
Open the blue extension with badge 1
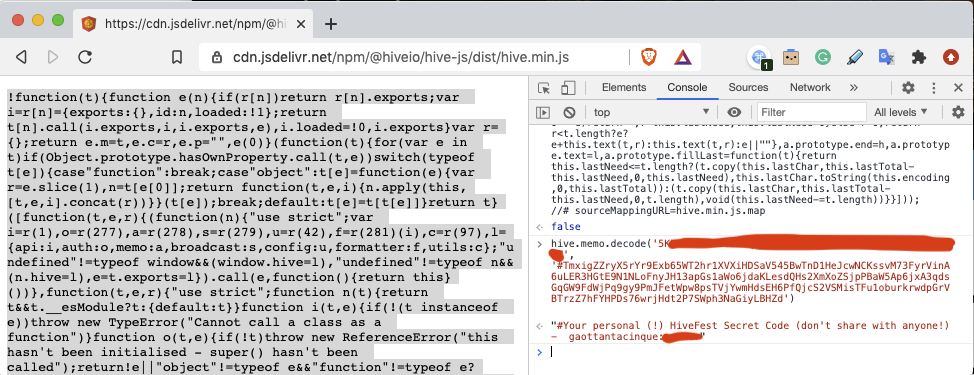[760, 58]
